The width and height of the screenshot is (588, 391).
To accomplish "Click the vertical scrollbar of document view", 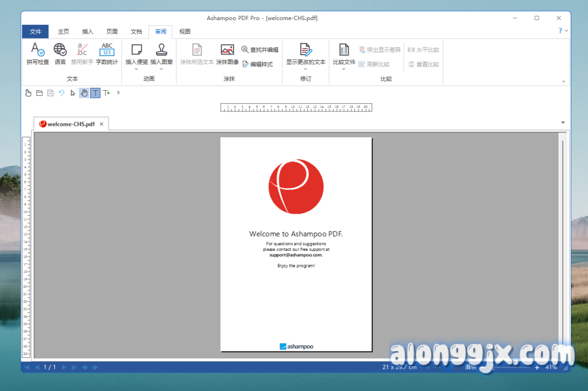I will coord(562,241).
